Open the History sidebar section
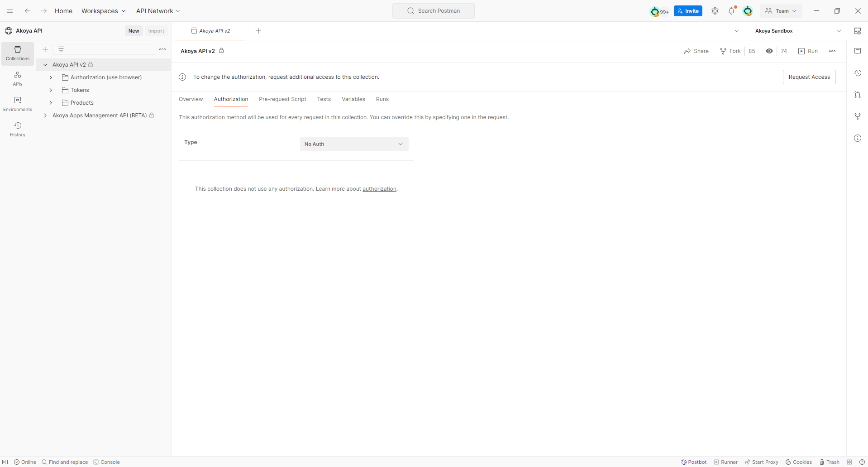The height and width of the screenshot is (467, 868). coord(18,130)
